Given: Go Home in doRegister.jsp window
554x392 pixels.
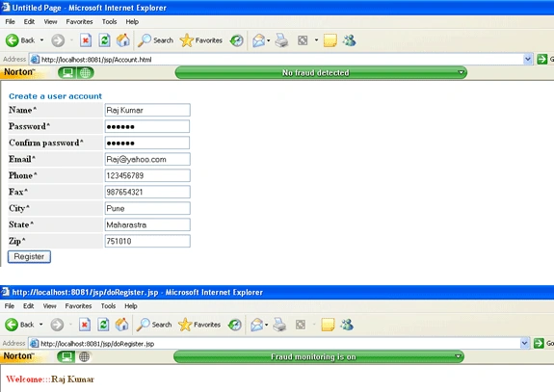Looking at the screenshot, I should (x=122, y=325).
